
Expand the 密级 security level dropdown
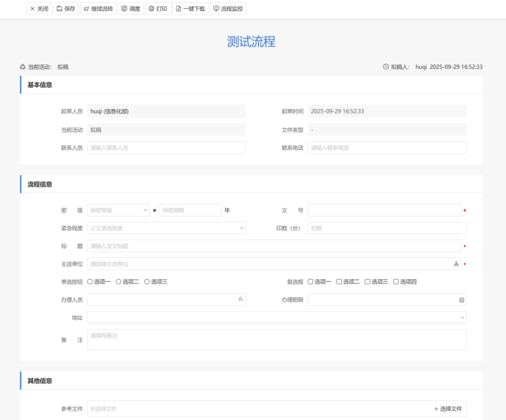coord(118,210)
